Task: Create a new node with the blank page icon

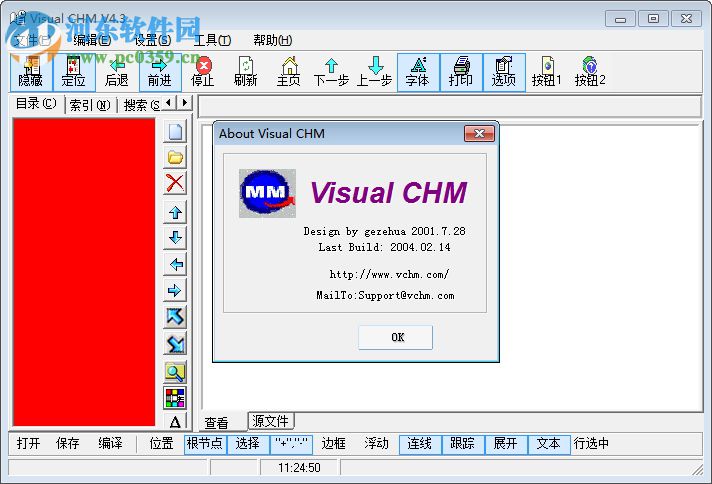Action: (x=175, y=132)
